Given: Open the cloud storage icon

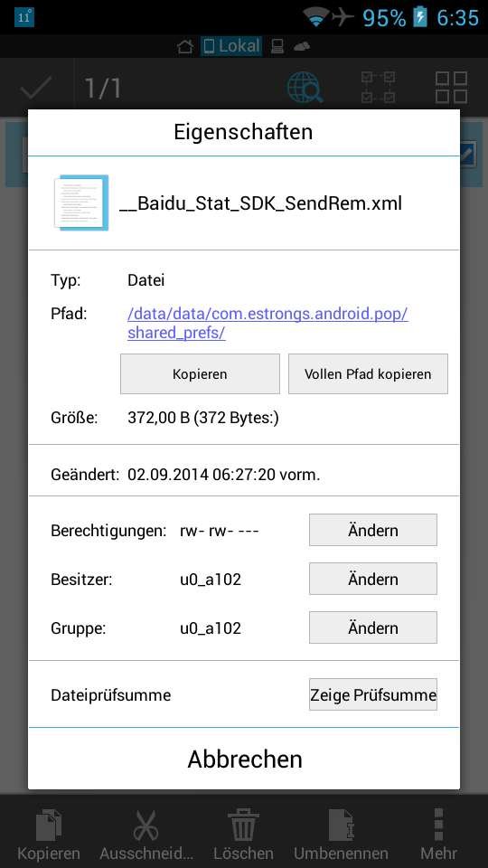Looking at the screenshot, I should coord(302,47).
